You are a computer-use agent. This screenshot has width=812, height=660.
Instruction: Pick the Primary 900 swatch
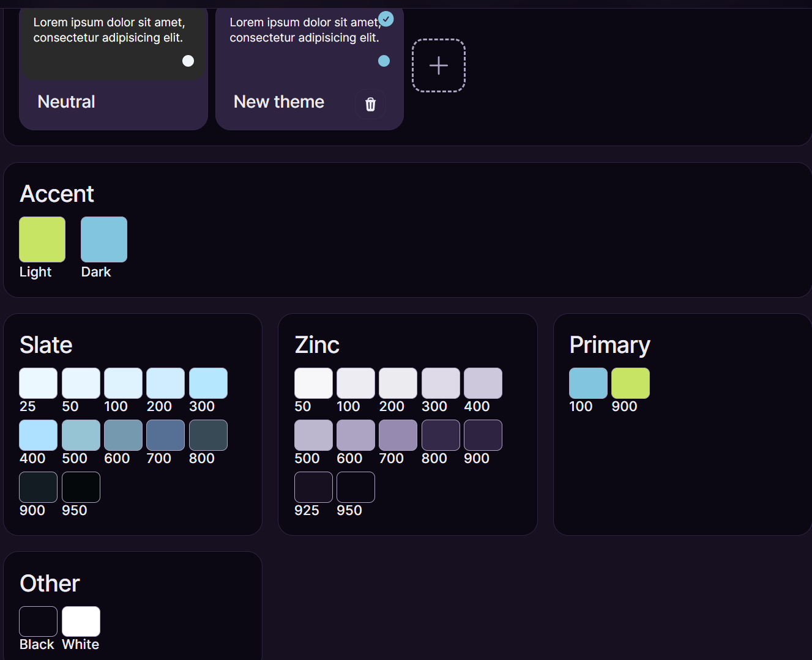click(630, 383)
